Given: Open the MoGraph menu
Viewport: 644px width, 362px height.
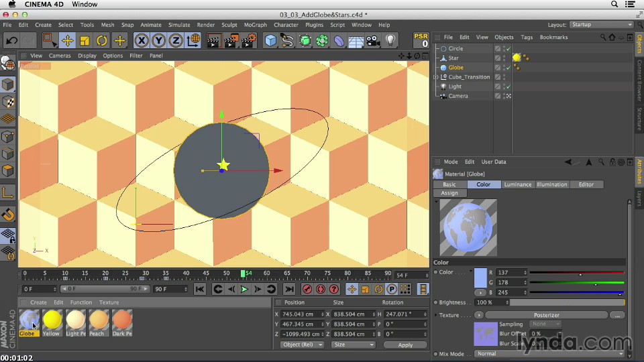Looking at the screenshot, I should 255,25.
